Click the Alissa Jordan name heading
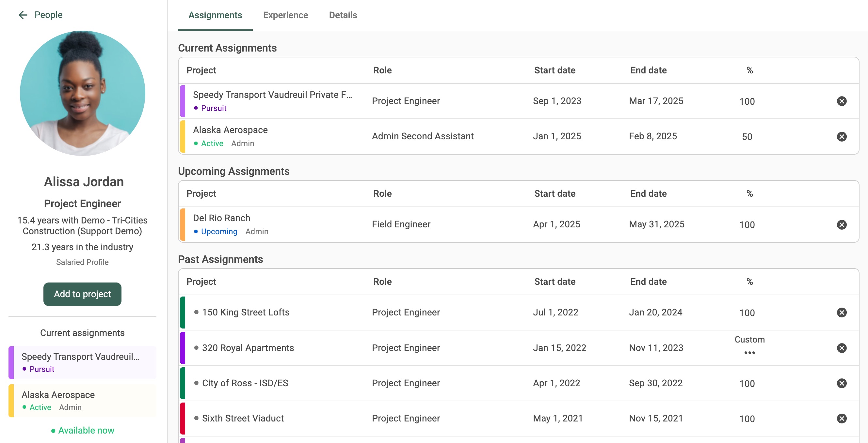868x443 pixels. (84, 182)
